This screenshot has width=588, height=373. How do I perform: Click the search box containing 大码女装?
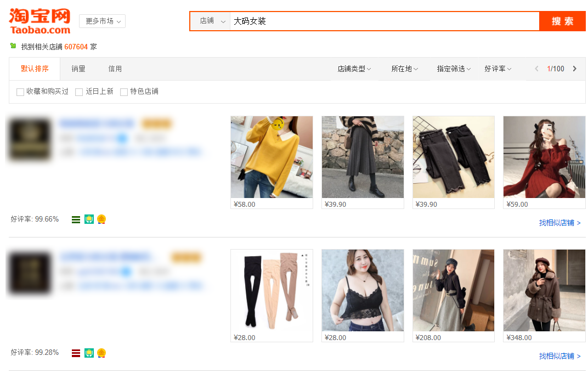pos(384,21)
